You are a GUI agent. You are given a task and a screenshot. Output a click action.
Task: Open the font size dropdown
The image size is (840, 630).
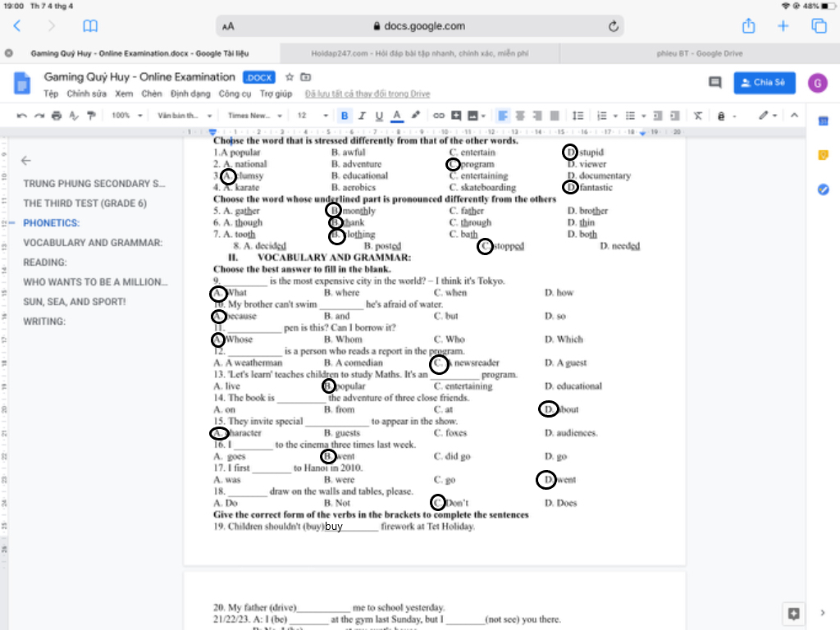(313, 116)
